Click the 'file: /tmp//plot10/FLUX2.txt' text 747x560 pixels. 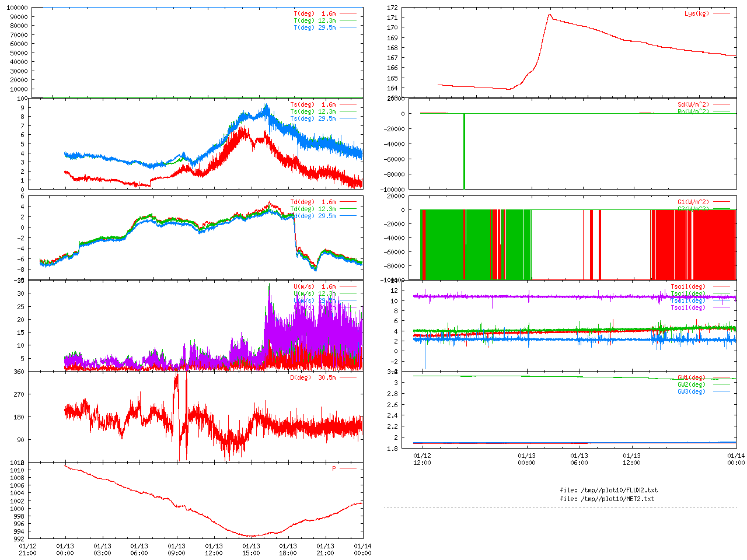609,490
